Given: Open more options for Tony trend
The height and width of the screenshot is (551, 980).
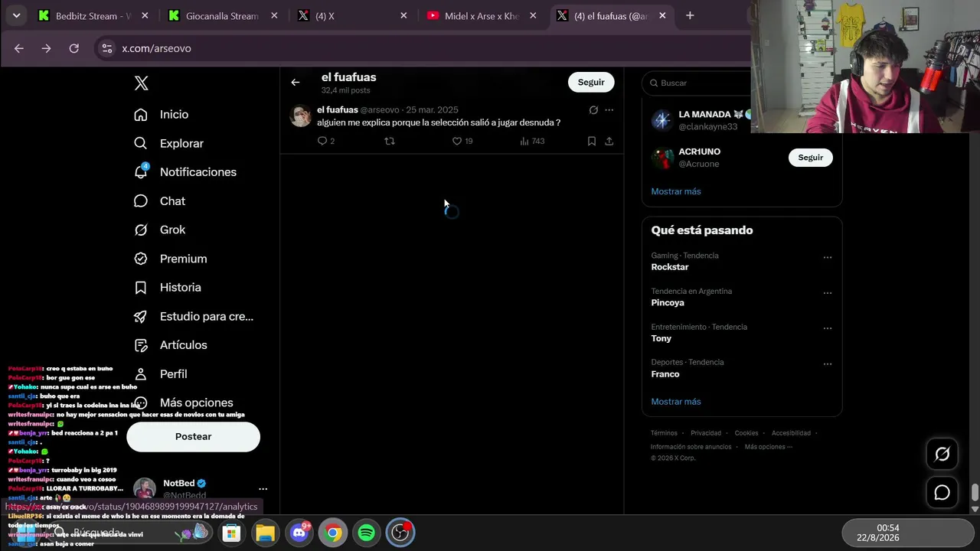Looking at the screenshot, I should 828,328.
